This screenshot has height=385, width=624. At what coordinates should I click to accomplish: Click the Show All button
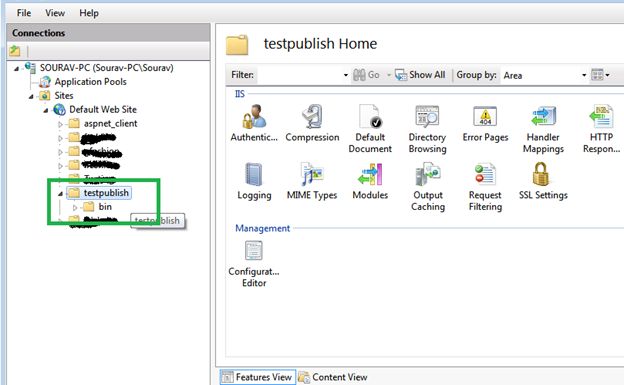(420, 75)
